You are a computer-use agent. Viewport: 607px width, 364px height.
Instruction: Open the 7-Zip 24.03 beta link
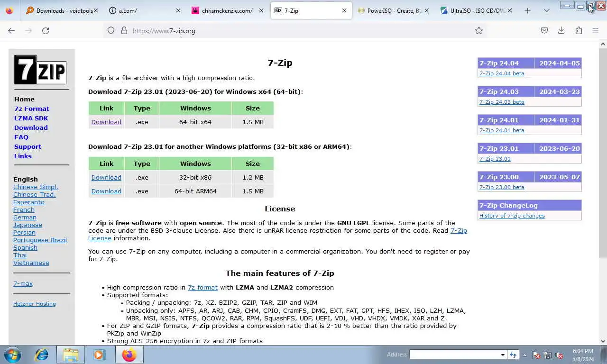pyautogui.click(x=502, y=102)
